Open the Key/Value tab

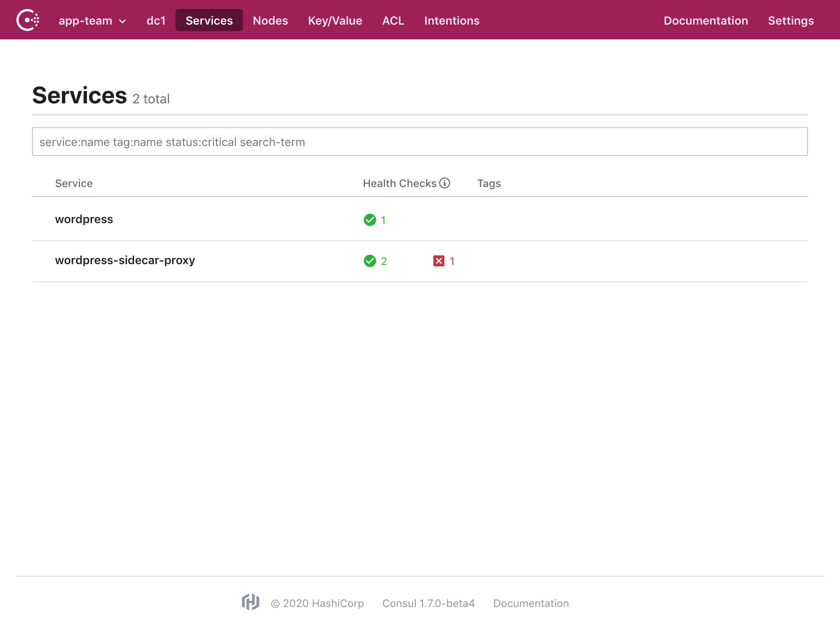point(335,21)
